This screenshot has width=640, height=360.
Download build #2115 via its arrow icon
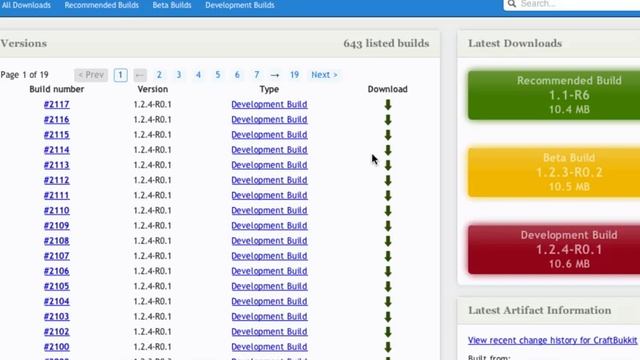tap(388, 135)
